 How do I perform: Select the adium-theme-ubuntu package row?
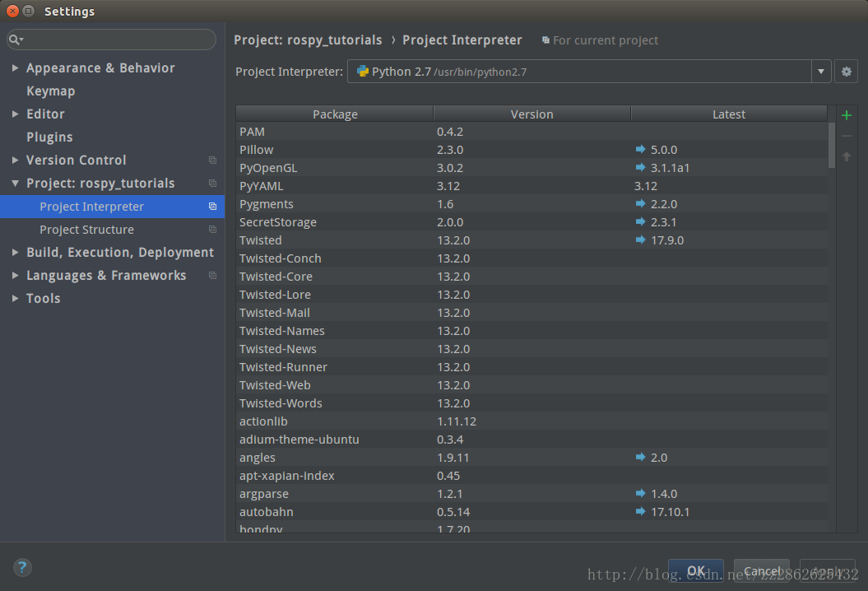[532, 440]
